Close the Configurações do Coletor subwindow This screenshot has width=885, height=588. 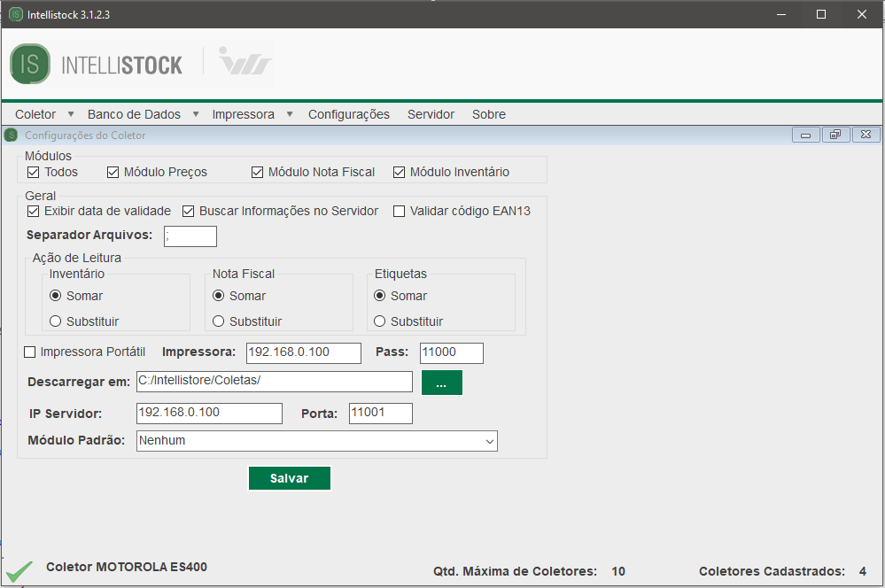point(865,135)
